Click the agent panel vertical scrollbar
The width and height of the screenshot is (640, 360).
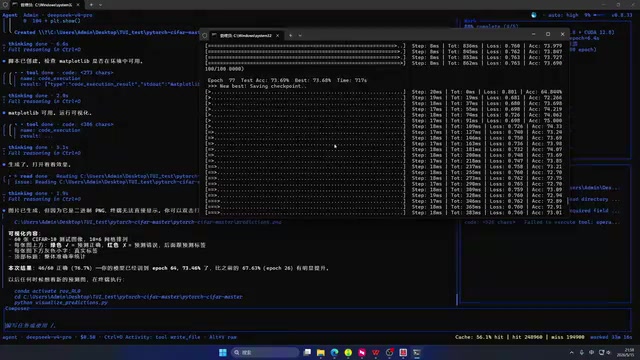click(x=457, y=299)
